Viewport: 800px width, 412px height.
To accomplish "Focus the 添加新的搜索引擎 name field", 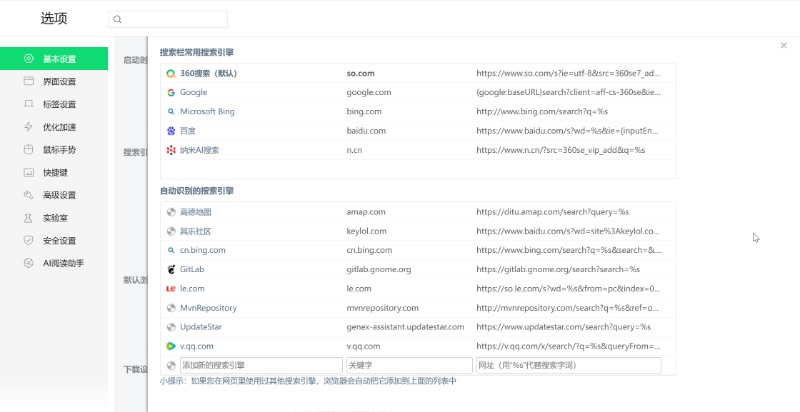I will click(261, 366).
